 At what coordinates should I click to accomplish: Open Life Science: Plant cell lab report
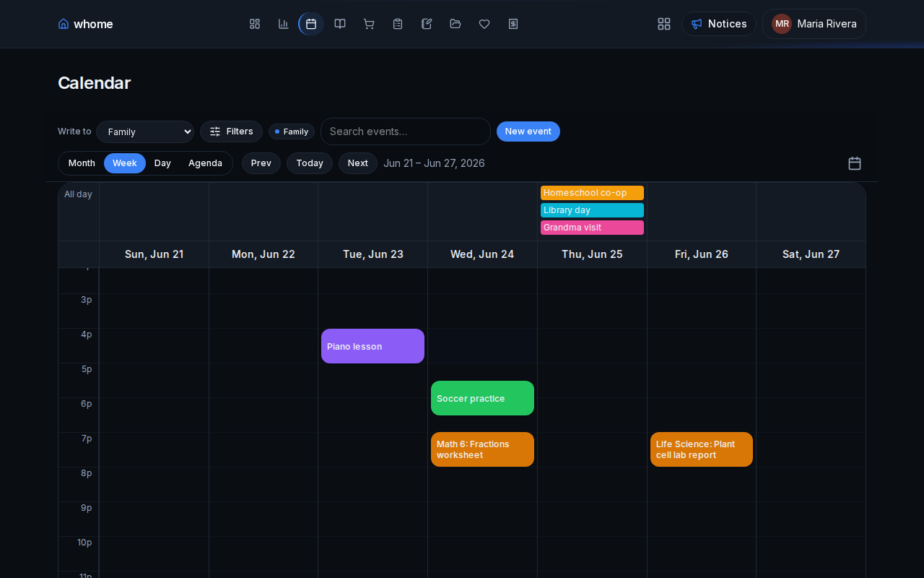[x=702, y=449]
